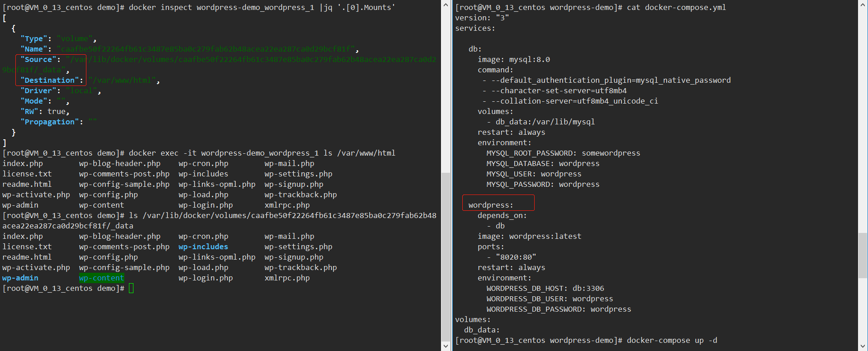Click the image: mysql:8.0 line

(514, 59)
